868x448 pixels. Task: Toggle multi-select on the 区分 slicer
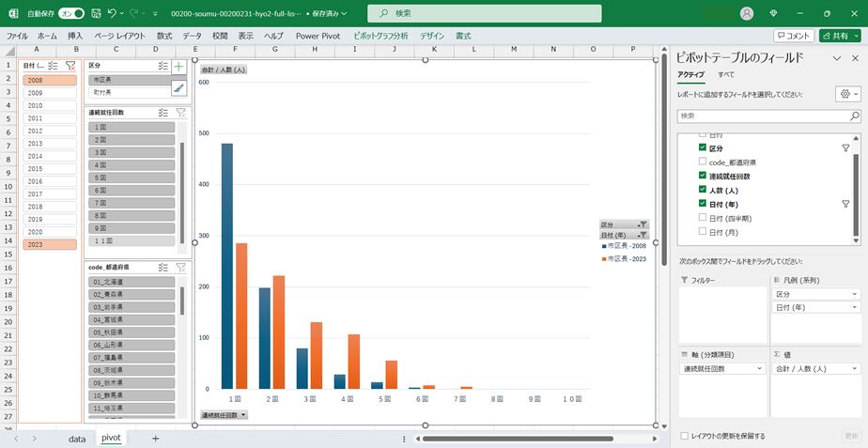tap(163, 66)
